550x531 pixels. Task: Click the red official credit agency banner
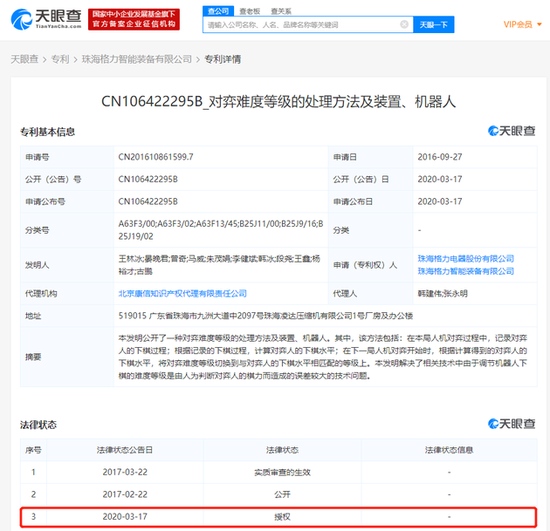point(134,19)
